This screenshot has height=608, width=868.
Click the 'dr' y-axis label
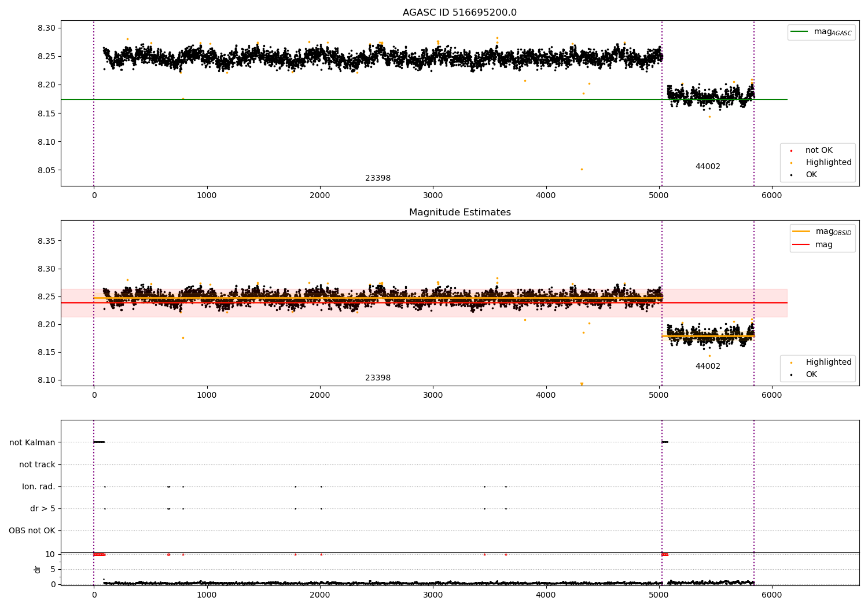38,569
